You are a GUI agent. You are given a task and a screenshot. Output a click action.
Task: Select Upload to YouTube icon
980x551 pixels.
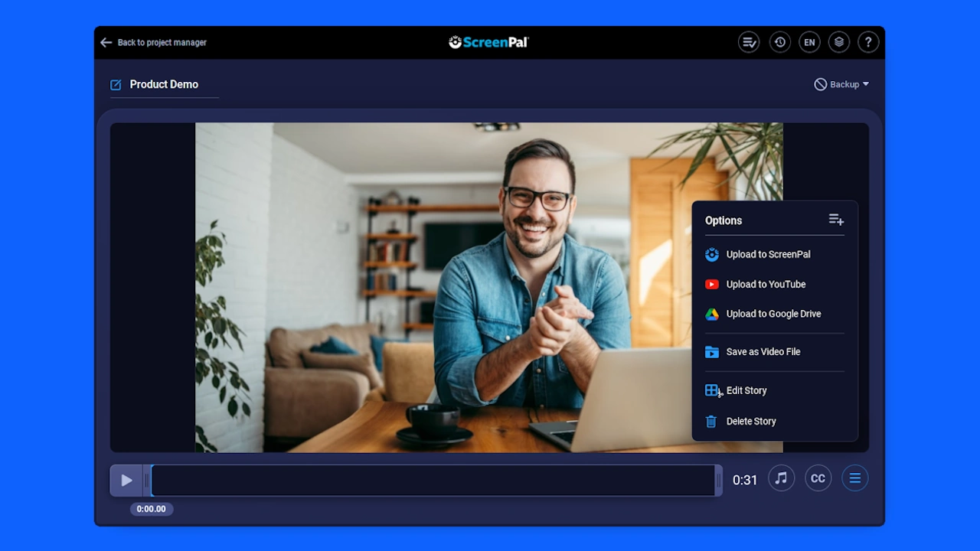pyautogui.click(x=711, y=284)
